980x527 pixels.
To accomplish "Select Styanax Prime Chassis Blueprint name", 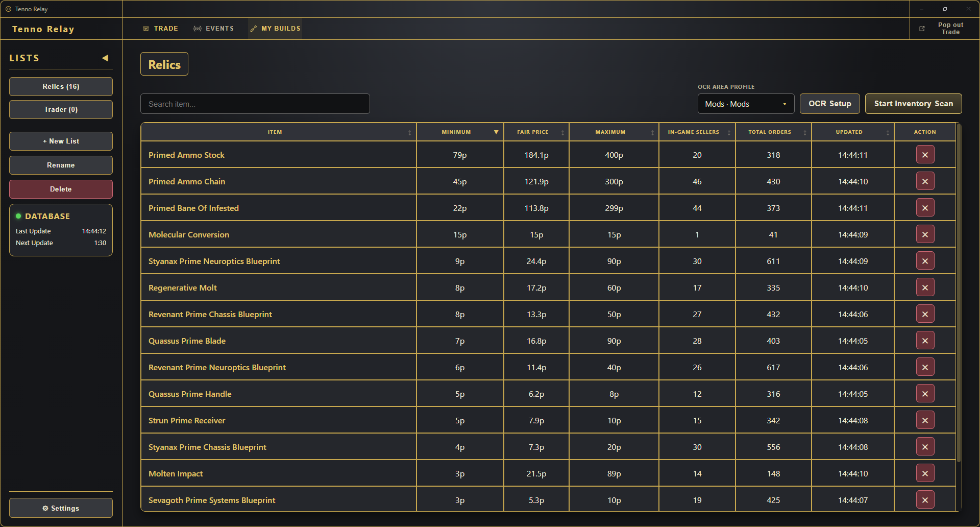I will coord(207,447).
